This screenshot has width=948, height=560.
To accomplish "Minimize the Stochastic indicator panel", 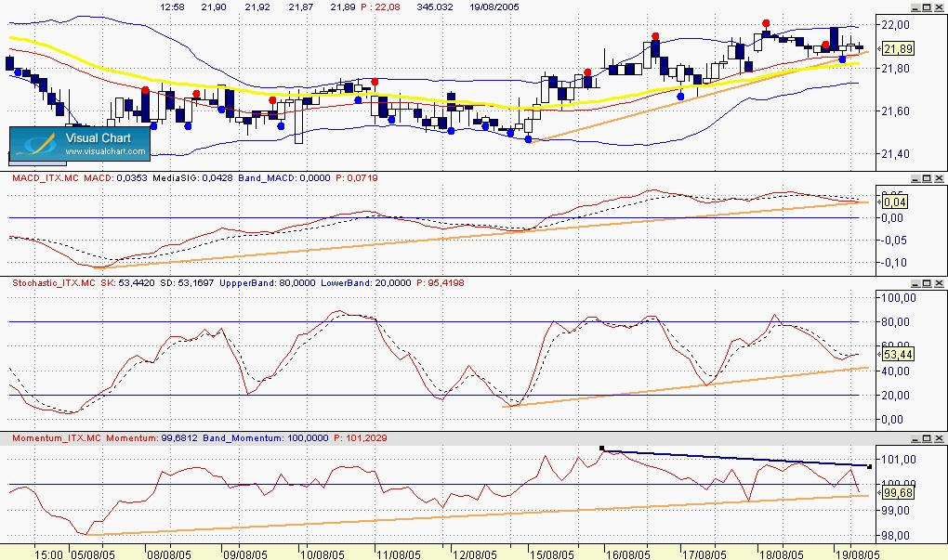I will point(914,281).
